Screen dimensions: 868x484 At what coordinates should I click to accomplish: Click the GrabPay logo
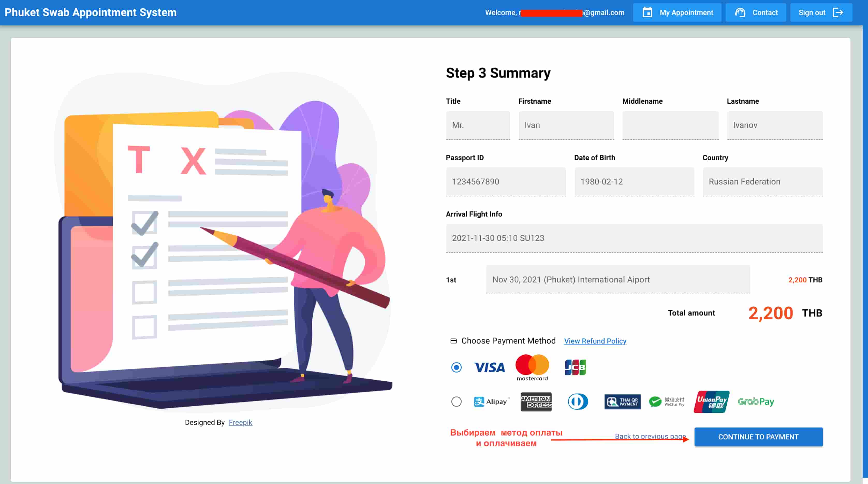tap(756, 401)
